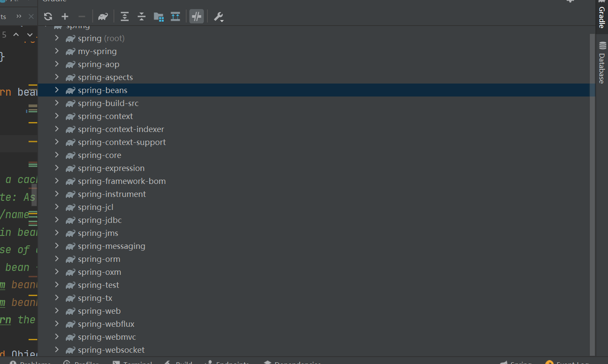Expand the my-spring module
The width and height of the screenshot is (608, 364).
point(57,51)
